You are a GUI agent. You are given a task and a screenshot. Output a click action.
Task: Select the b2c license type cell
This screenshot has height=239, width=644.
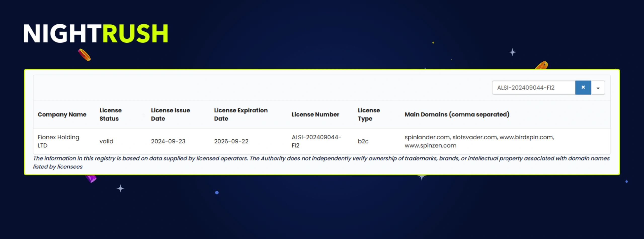[x=363, y=141]
